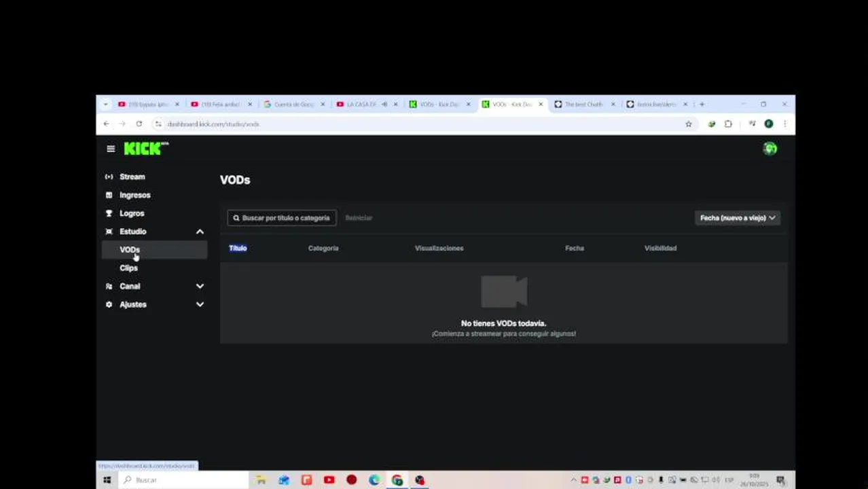The image size is (868, 489).
Task: Click the magnifier icon in VOD search
Action: tap(236, 218)
